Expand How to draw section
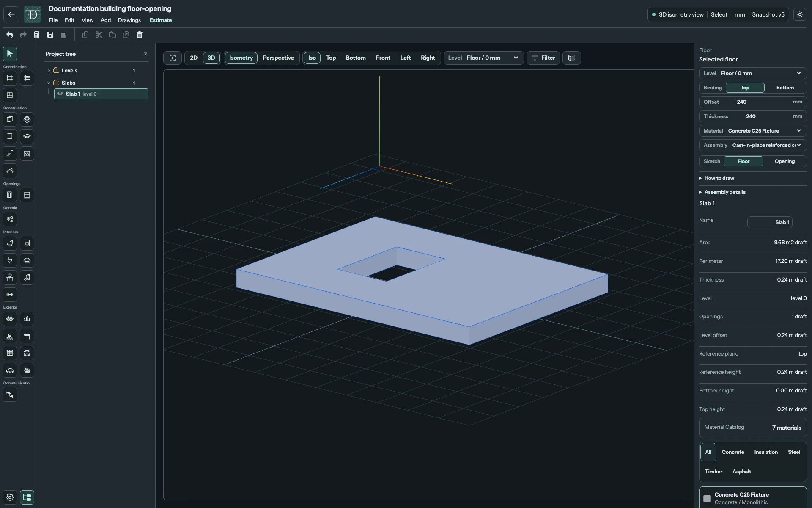This screenshot has width=812, height=508. tap(717, 178)
